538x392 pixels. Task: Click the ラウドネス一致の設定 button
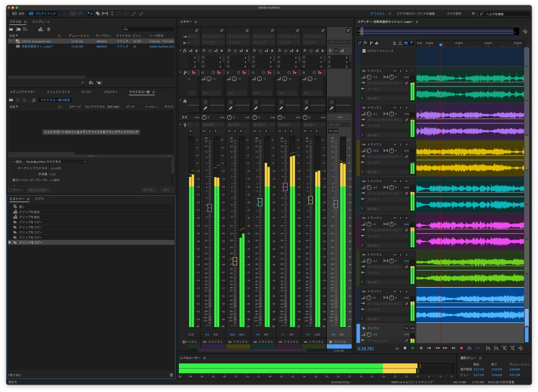55,100
